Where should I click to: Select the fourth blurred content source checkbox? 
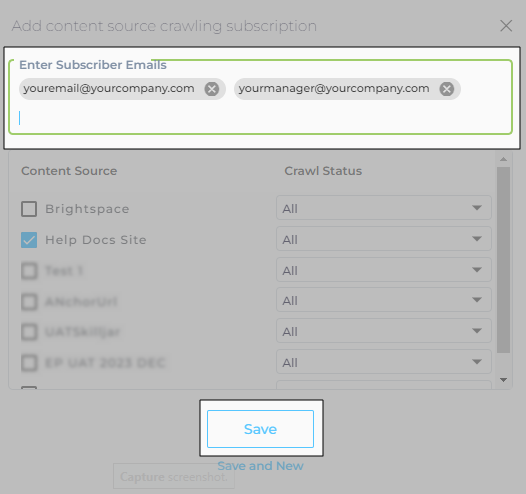(29, 301)
